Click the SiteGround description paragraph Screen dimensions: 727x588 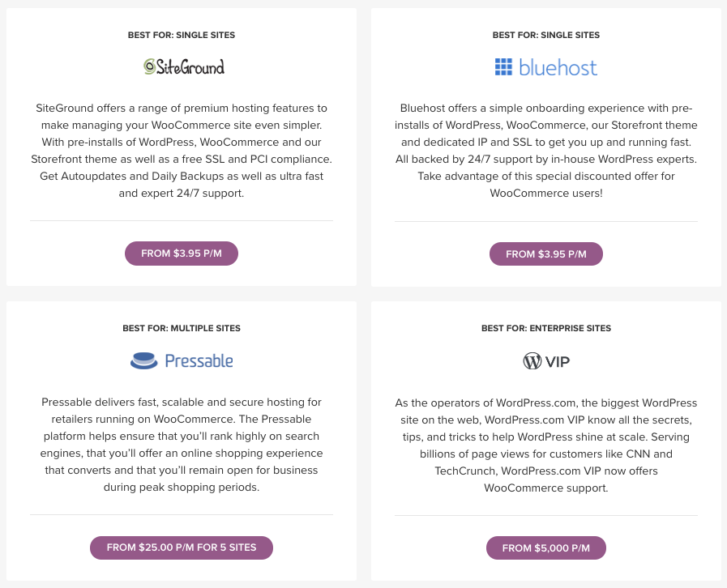182,151
